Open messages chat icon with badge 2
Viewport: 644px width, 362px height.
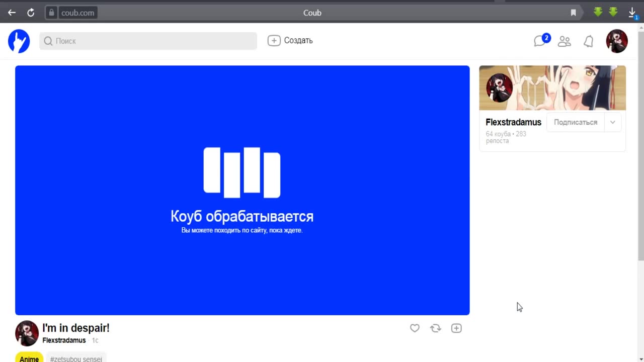click(x=541, y=40)
